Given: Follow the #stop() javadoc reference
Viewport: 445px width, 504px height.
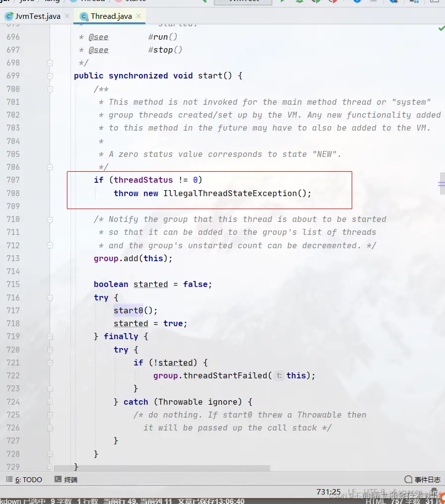Looking at the screenshot, I should [x=165, y=50].
